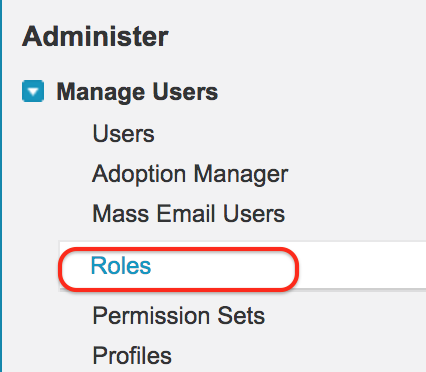
Task: Click the Administer heading
Action: (x=95, y=36)
